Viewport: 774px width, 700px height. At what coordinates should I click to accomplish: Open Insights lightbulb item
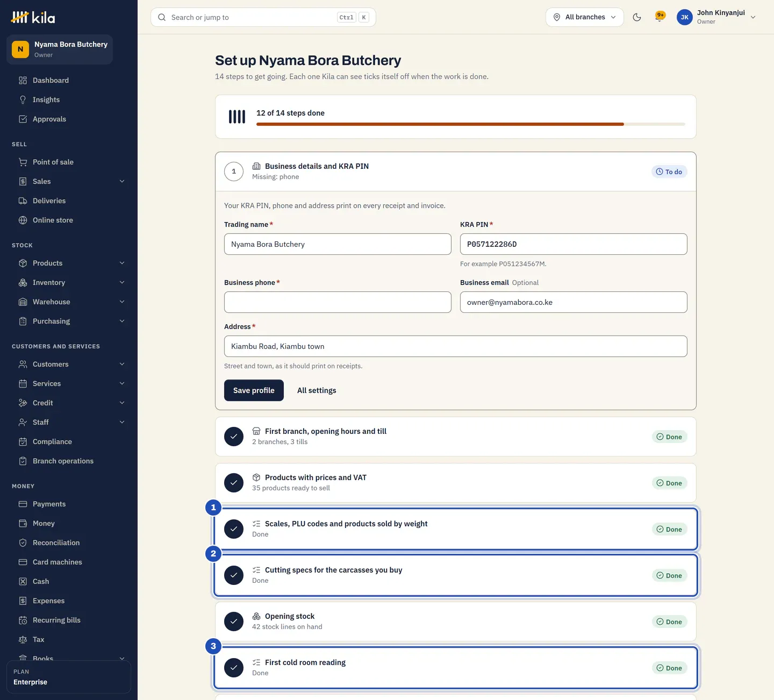pyautogui.click(x=69, y=99)
